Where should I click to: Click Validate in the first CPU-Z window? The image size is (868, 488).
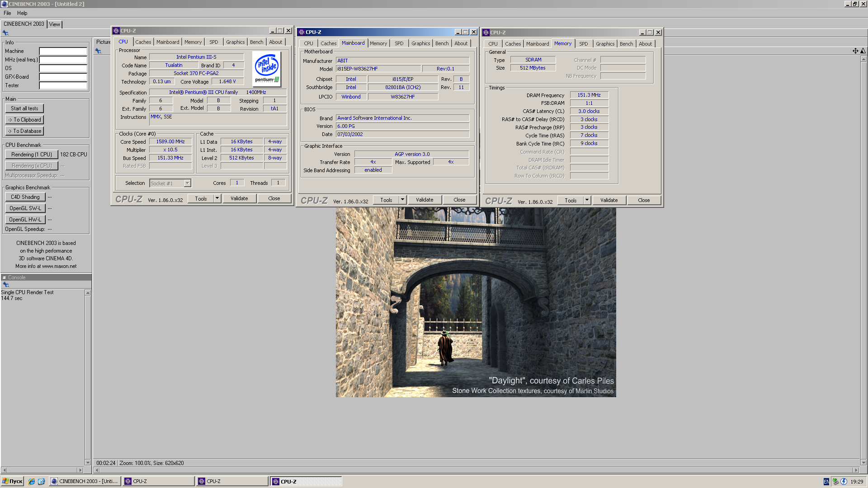coord(239,198)
